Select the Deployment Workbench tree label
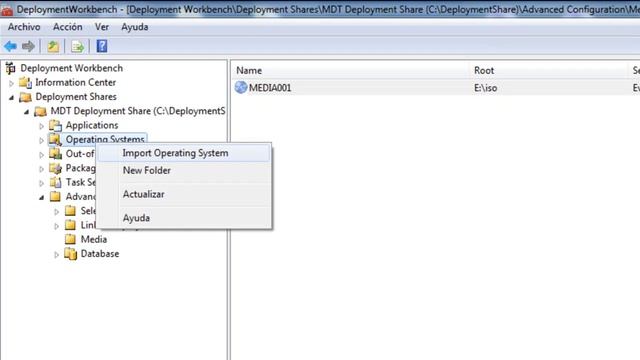The height and width of the screenshot is (360, 640). coord(71,68)
